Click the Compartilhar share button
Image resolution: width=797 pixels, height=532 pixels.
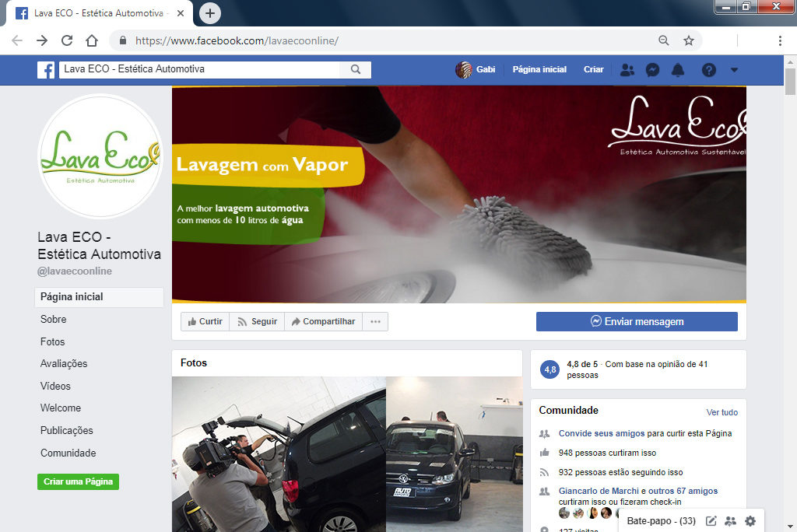[x=323, y=322]
